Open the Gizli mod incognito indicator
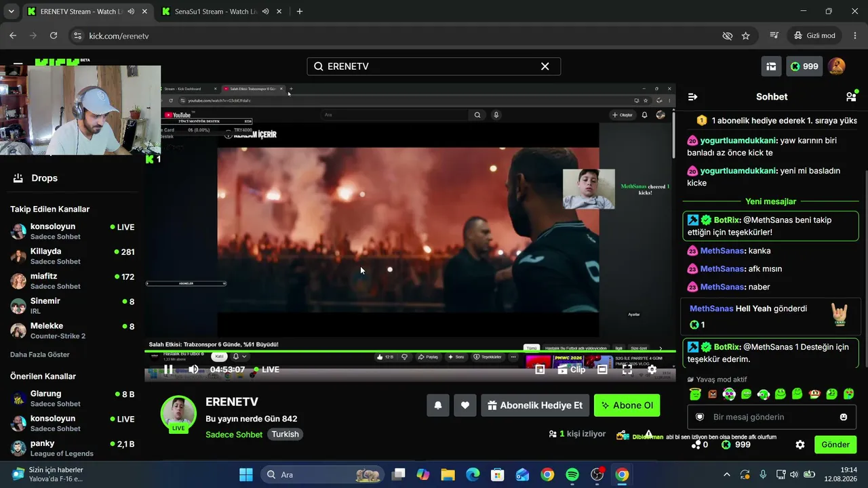This screenshot has width=868, height=488. click(815, 36)
